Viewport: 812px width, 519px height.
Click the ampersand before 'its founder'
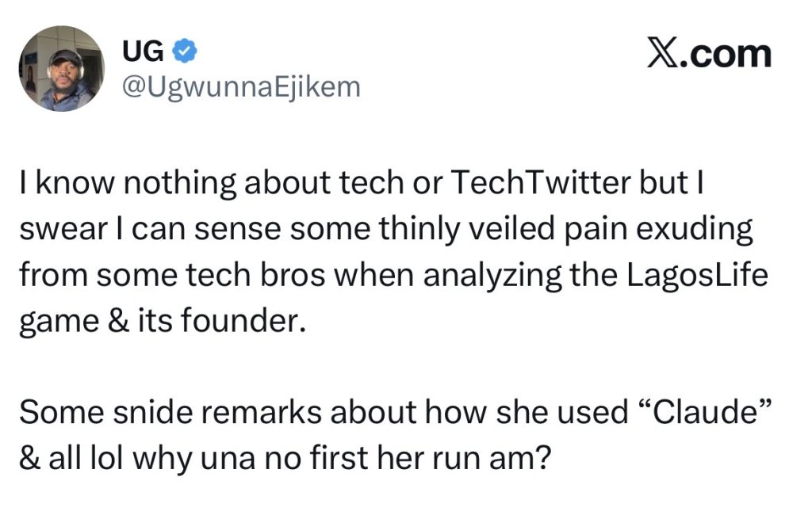tap(119, 320)
